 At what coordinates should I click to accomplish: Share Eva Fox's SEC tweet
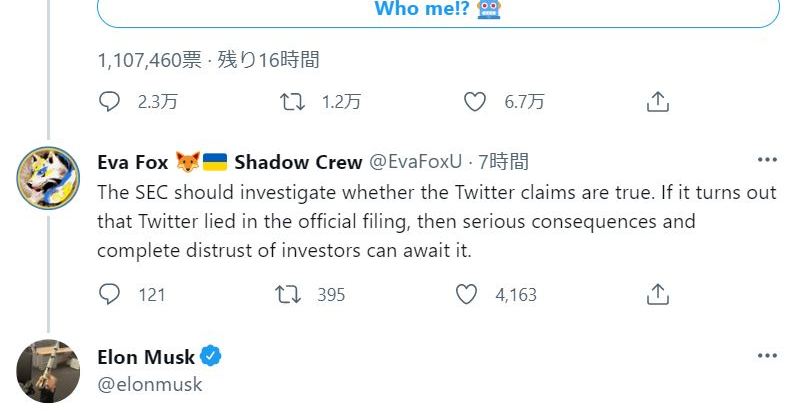point(657,294)
